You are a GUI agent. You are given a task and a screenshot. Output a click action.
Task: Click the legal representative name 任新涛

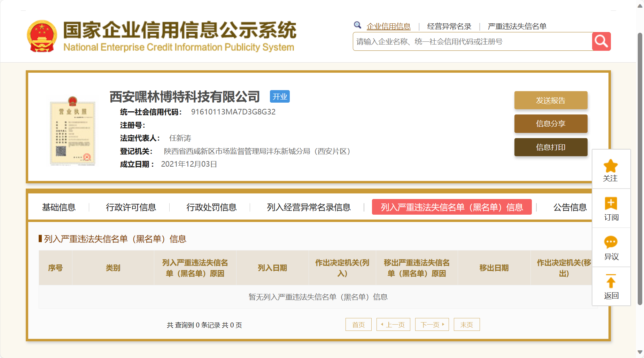[180, 138]
